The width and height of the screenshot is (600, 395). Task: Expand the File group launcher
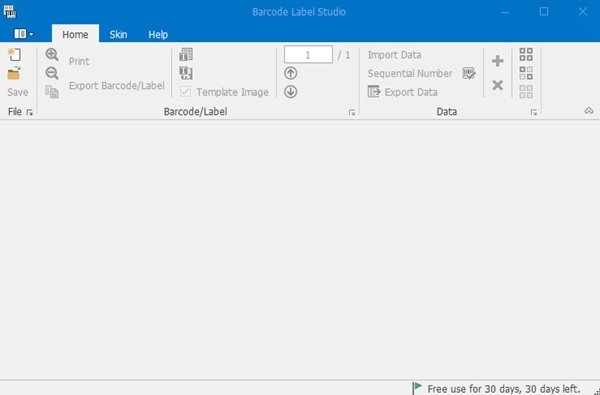(x=29, y=112)
